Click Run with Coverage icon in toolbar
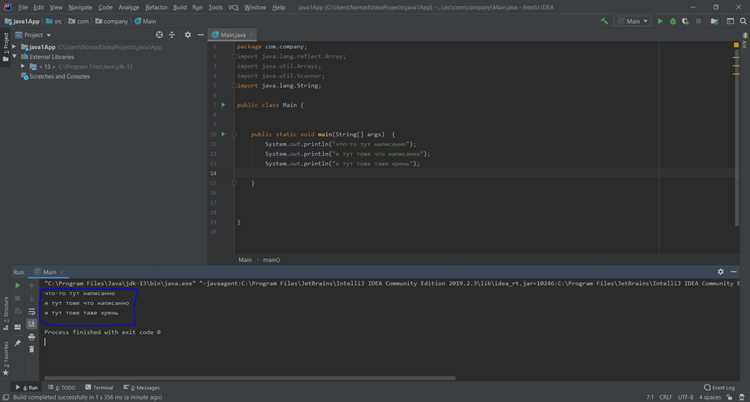Image resolution: width=750 pixels, height=402 pixels. point(685,21)
